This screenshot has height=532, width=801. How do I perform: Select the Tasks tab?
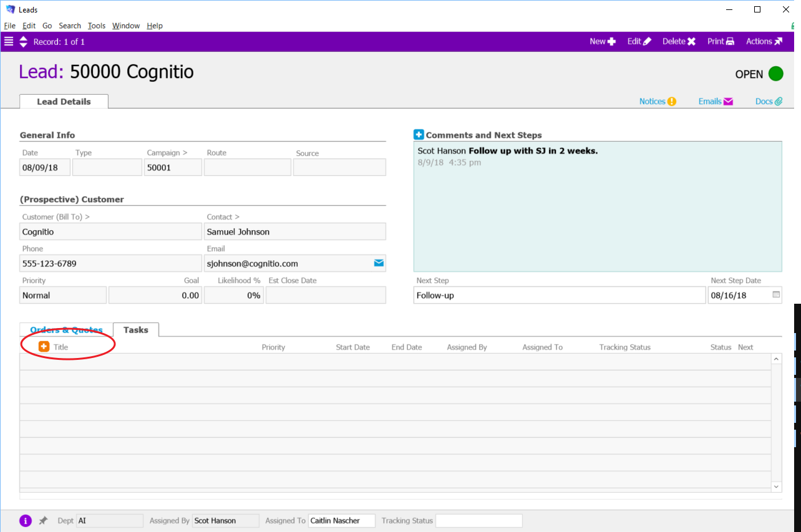coord(136,330)
